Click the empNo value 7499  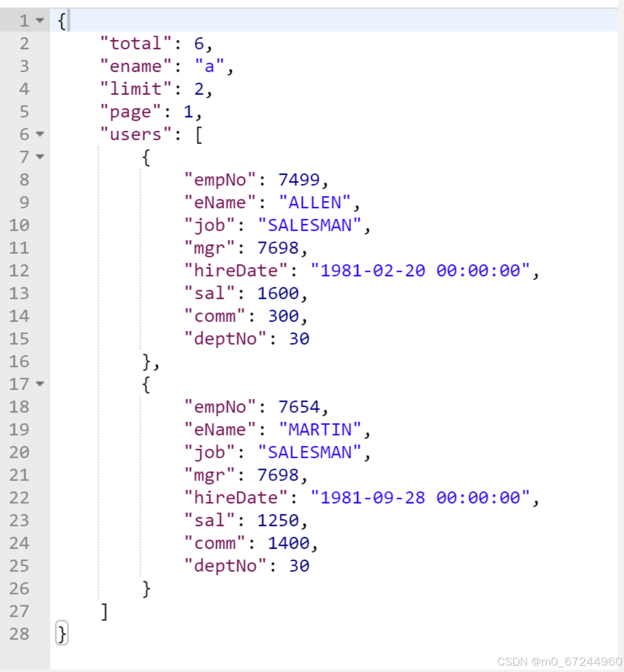tap(299, 180)
